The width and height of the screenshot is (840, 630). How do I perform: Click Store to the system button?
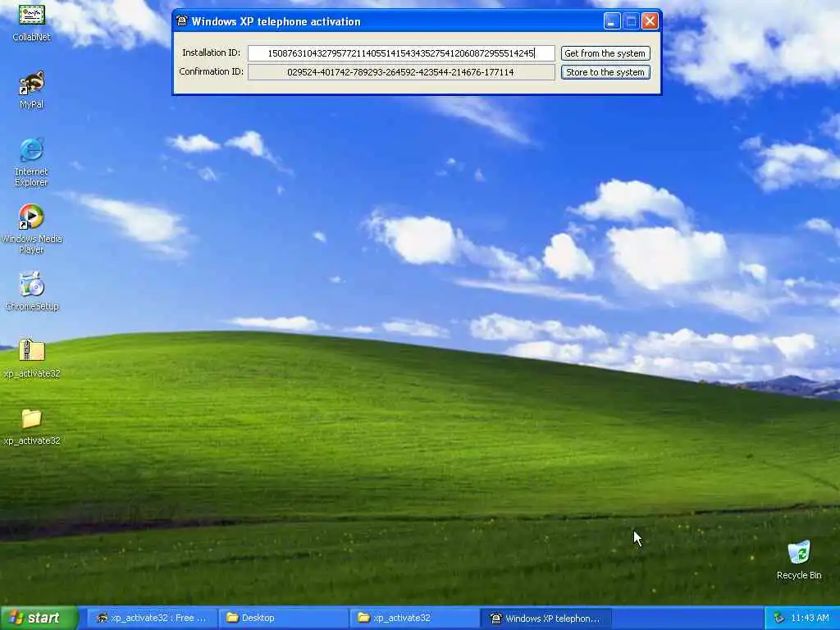click(x=605, y=72)
